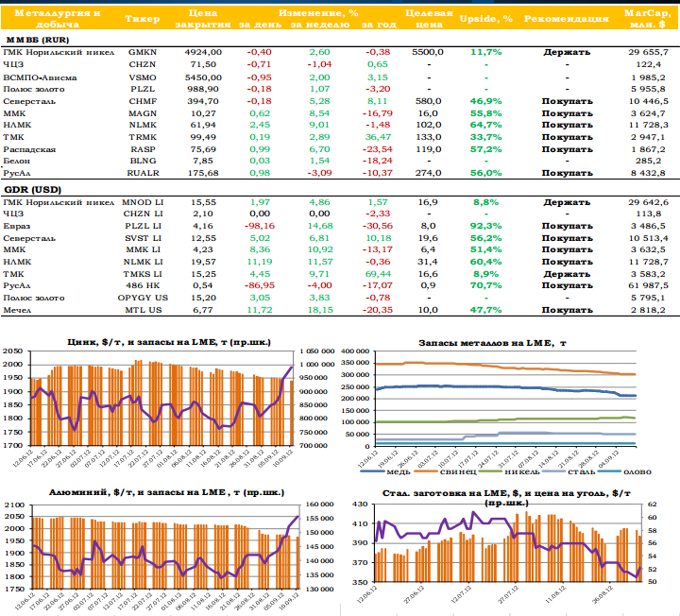Select market cap 29 655,7
This screenshot has height=616, width=680.
click(648, 52)
